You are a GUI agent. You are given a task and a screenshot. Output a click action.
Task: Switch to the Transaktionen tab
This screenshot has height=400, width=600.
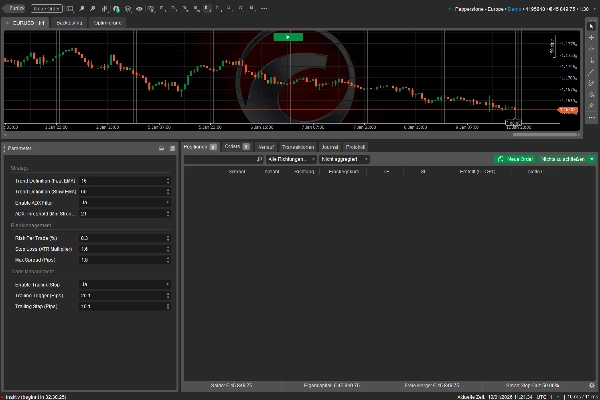pos(298,147)
